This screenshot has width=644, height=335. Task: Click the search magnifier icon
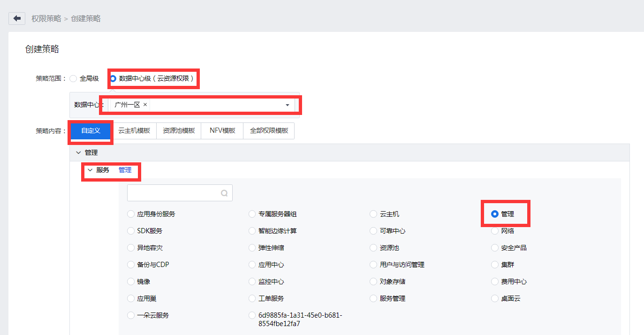(224, 193)
